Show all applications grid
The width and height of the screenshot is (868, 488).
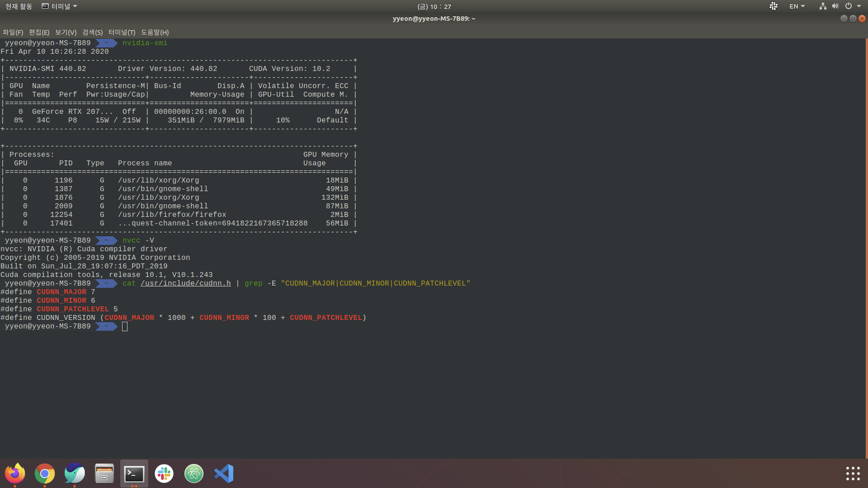[853, 474]
